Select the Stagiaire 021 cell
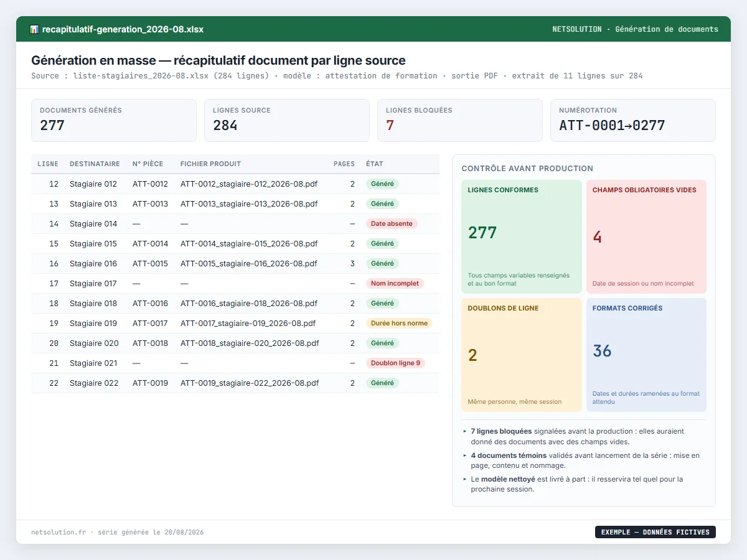 coord(93,363)
